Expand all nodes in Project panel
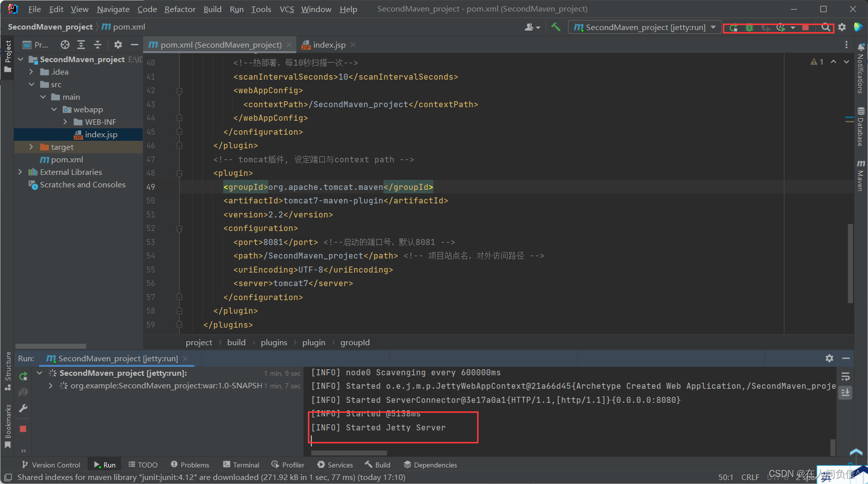Screen dimensions: 868x484 81,45
